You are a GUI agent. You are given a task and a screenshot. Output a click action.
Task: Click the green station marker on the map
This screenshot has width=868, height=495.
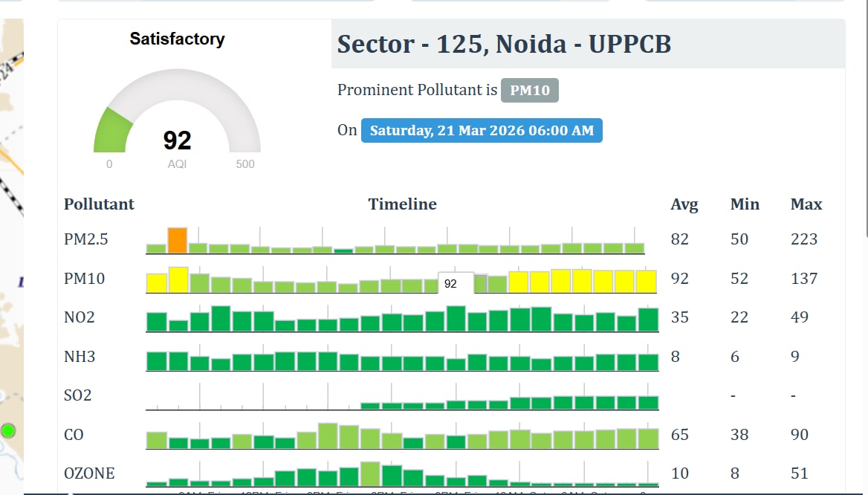tap(8, 430)
